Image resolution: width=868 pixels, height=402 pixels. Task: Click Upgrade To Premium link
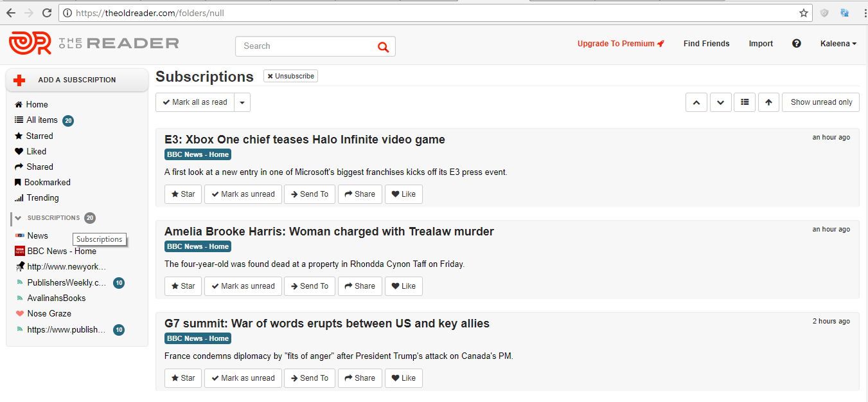[621, 44]
